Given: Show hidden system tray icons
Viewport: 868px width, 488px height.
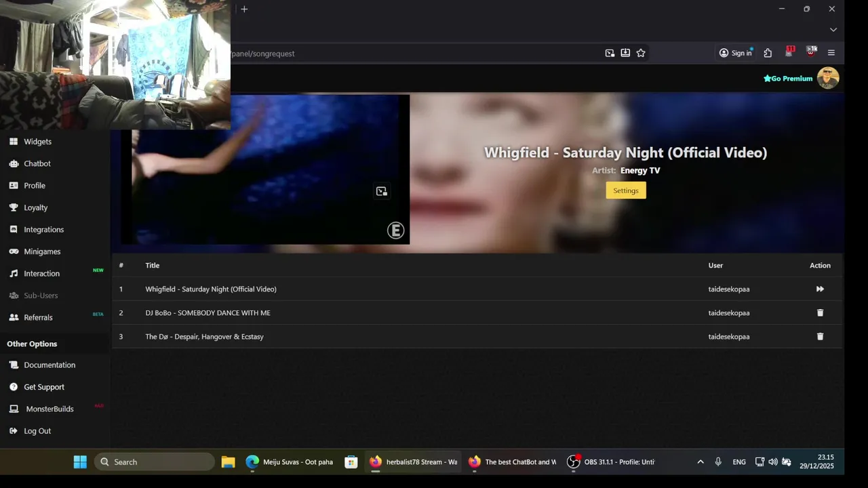Looking at the screenshot, I should pyautogui.click(x=701, y=462).
